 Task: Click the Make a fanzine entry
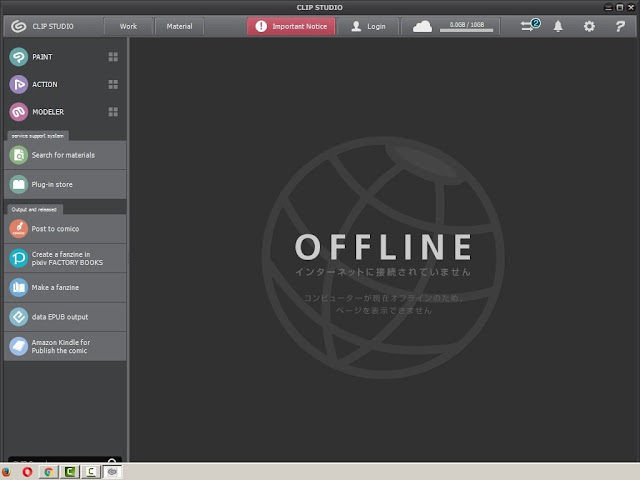coord(65,288)
